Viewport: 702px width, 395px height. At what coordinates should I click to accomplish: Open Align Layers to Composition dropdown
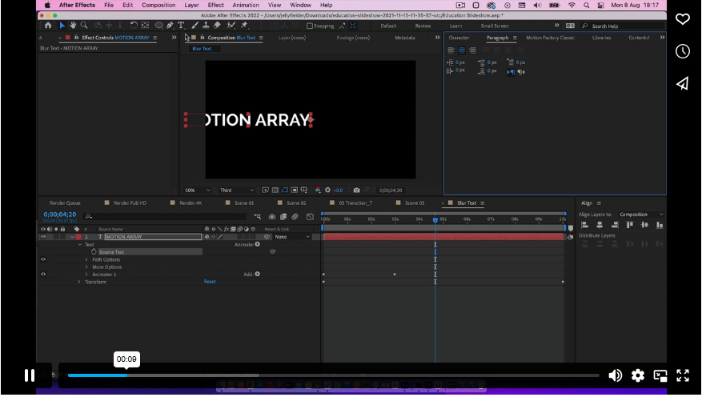click(641, 215)
